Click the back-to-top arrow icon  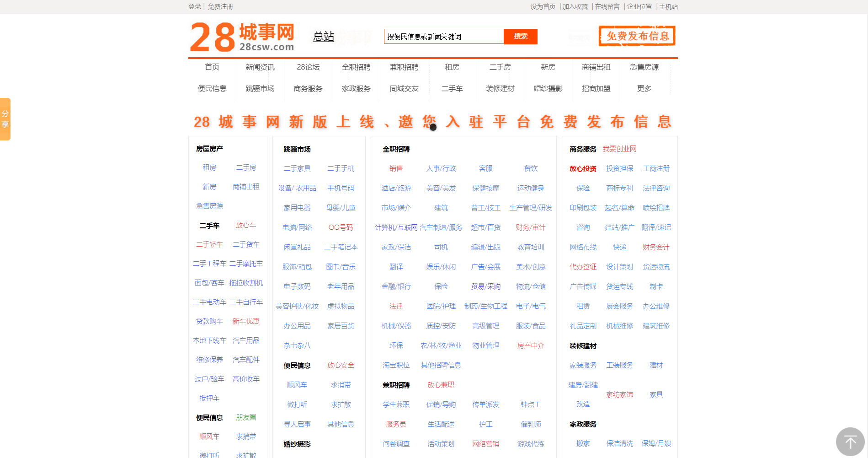click(x=850, y=442)
